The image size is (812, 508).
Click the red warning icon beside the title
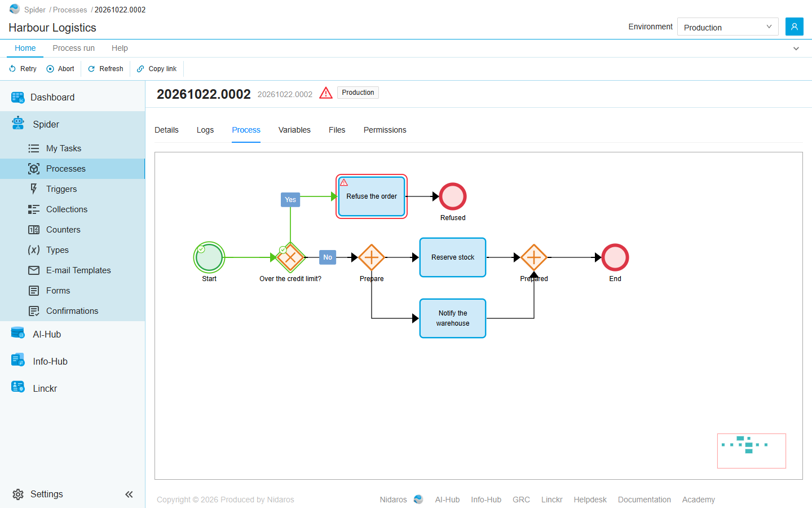326,93
